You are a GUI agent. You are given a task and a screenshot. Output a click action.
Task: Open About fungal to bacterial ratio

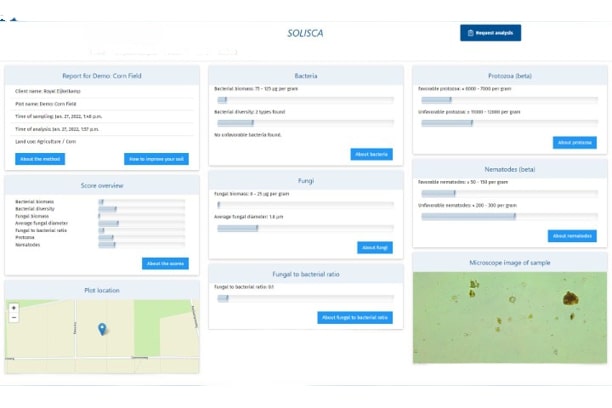[355, 317]
